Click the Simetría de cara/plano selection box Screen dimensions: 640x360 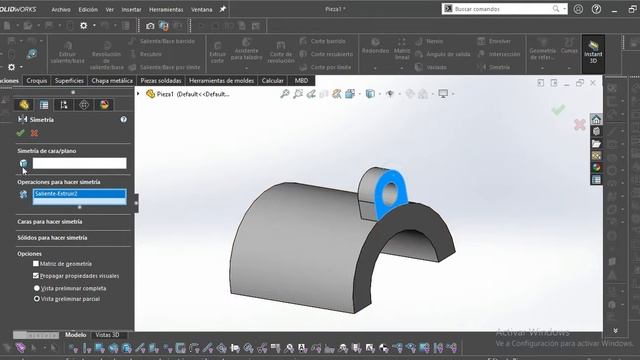point(80,163)
